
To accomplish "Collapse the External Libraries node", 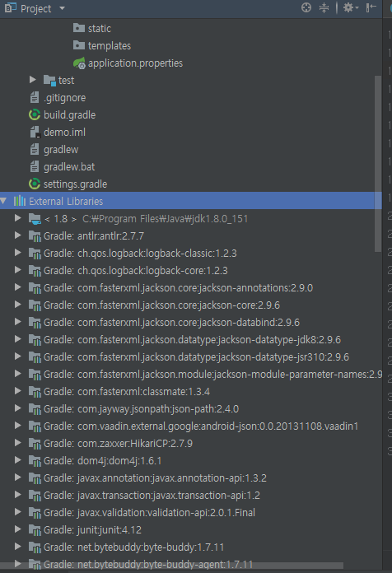I will [x=3, y=201].
